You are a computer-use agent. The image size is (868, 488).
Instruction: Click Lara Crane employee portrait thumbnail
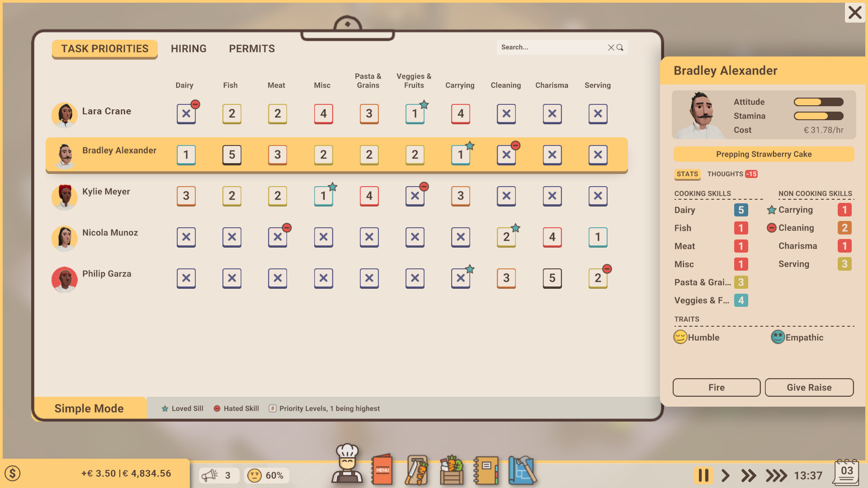click(x=65, y=112)
